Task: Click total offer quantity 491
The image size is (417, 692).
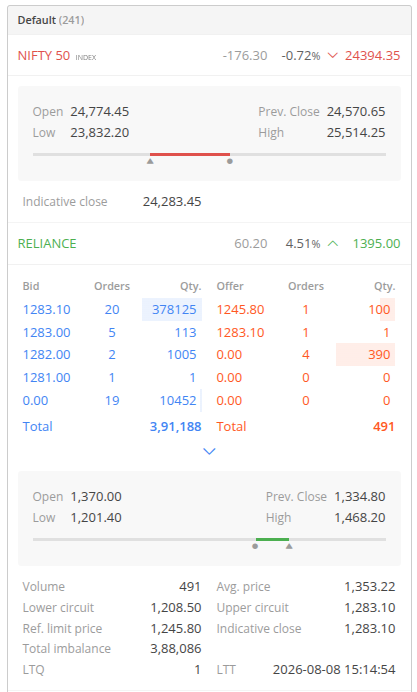Action: coord(383,427)
